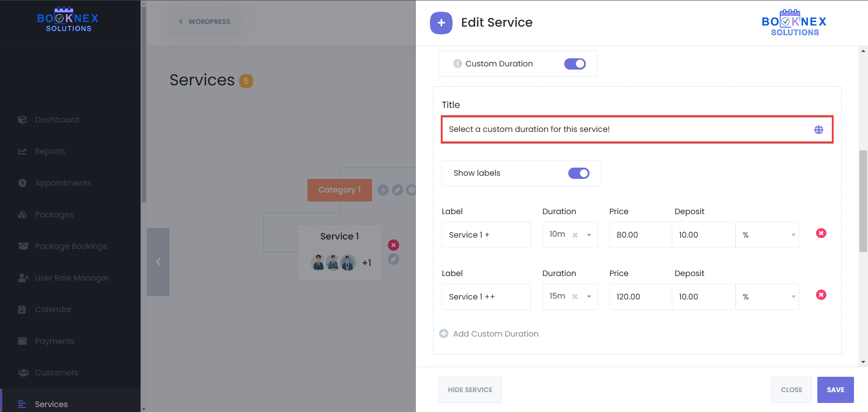Disable the Show labels switch
868x412 pixels.
point(579,173)
